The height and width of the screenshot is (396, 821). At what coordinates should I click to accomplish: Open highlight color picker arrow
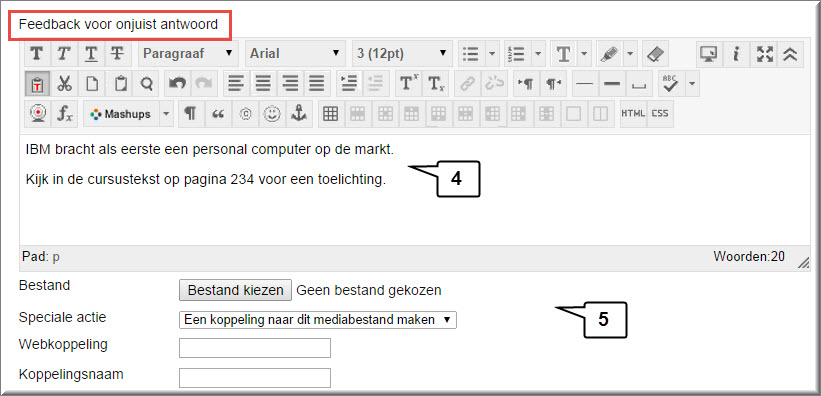coord(630,53)
